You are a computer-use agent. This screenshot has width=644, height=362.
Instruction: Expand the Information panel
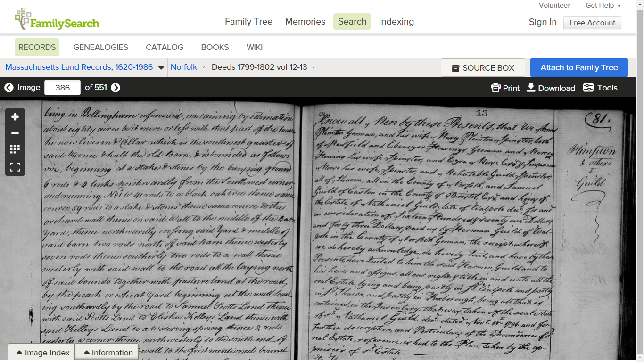coord(107,352)
